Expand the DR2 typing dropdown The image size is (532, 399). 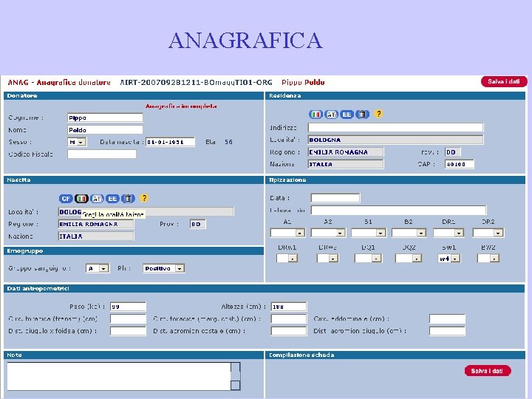coord(488,233)
